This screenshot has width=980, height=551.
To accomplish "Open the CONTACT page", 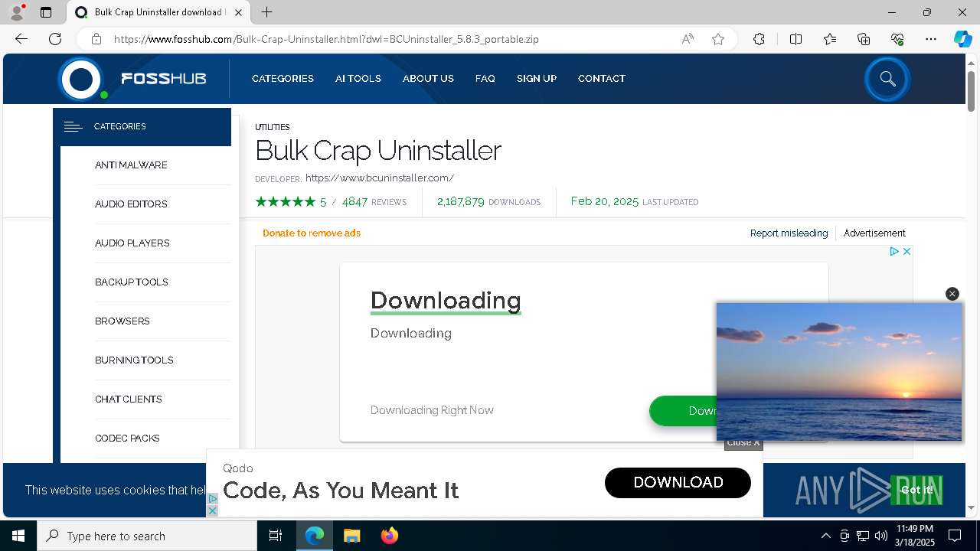I will [602, 79].
